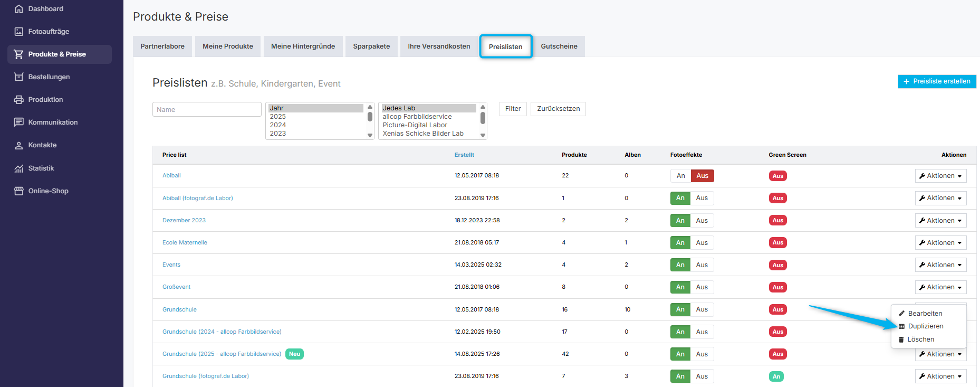Choose Duplizieren from the actions menu
The image size is (980, 387).
pos(926,326)
